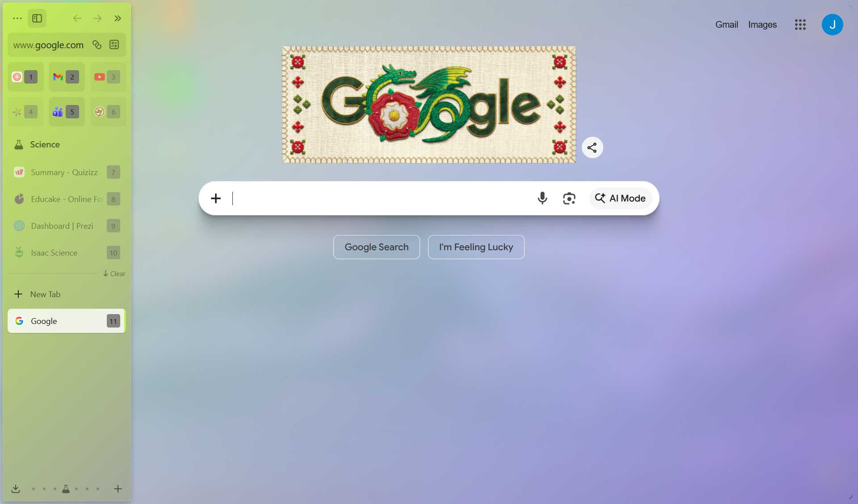
Task: Copy the page link icon in URL bar
Action: pyautogui.click(x=97, y=45)
